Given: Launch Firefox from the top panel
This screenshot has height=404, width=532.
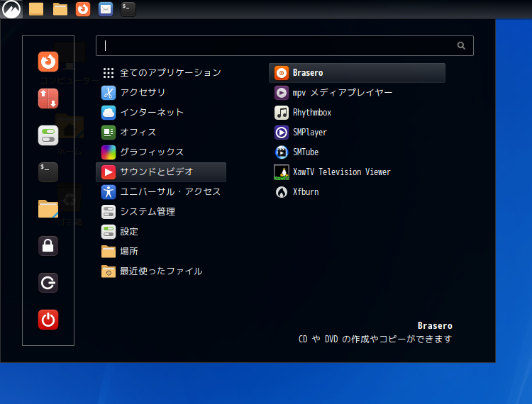Looking at the screenshot, I should [83, 9].
